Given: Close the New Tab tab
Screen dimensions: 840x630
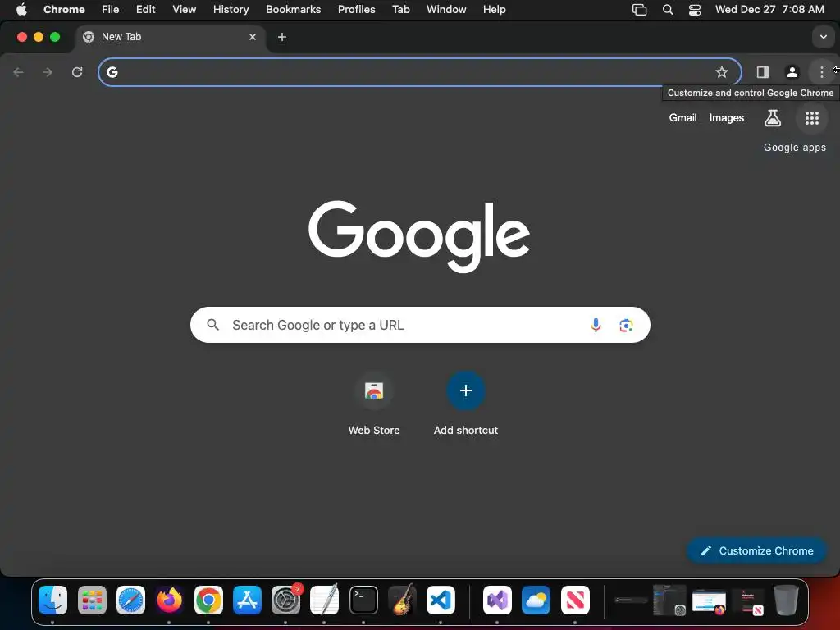Looking at the screenshot, I should click(x=253, y=37).
